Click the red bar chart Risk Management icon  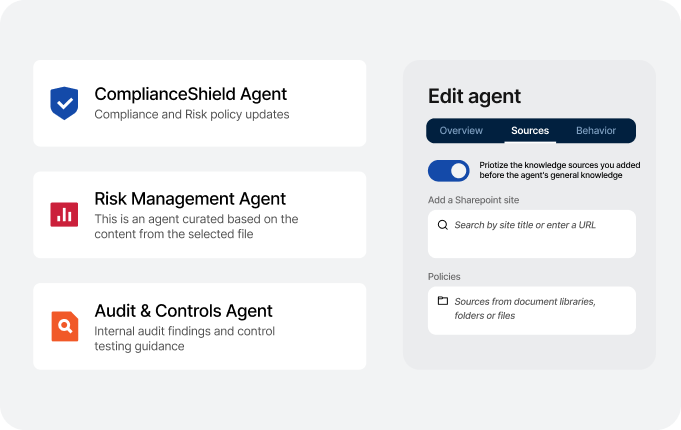coord(64,215)
